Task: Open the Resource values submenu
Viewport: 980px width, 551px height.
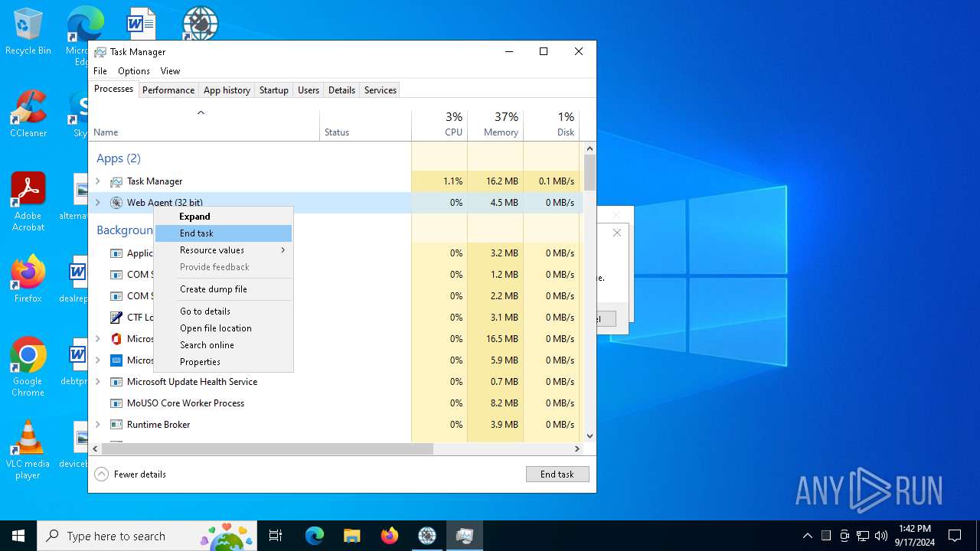Action: [224, 250]
